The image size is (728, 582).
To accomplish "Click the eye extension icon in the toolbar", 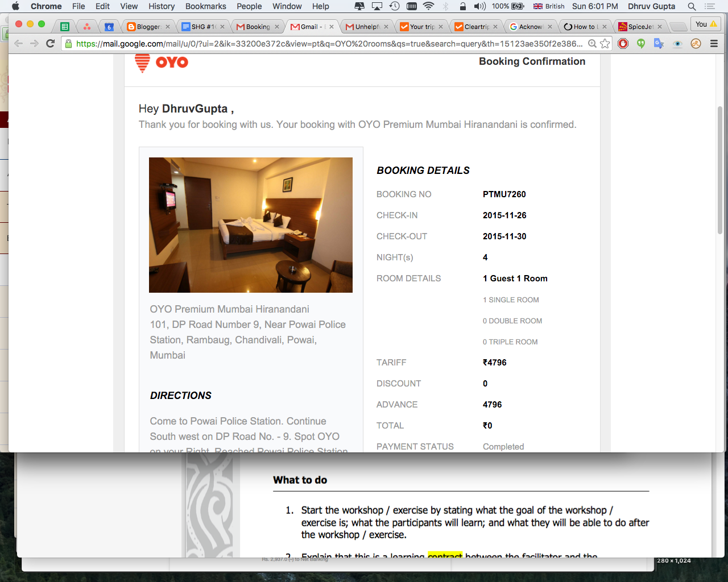I will (677, 44).
